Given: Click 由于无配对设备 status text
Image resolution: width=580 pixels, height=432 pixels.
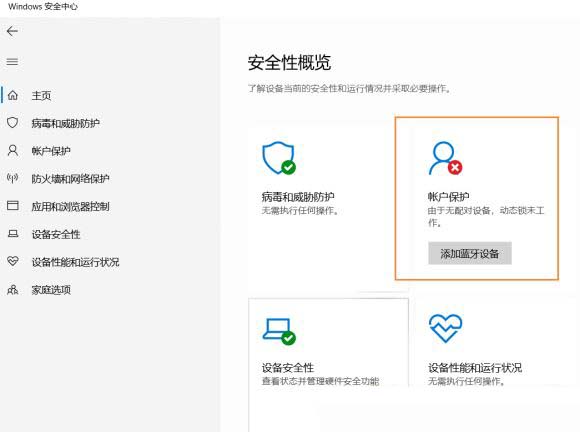Looking at the screenshot, I should tap(486, 216).
